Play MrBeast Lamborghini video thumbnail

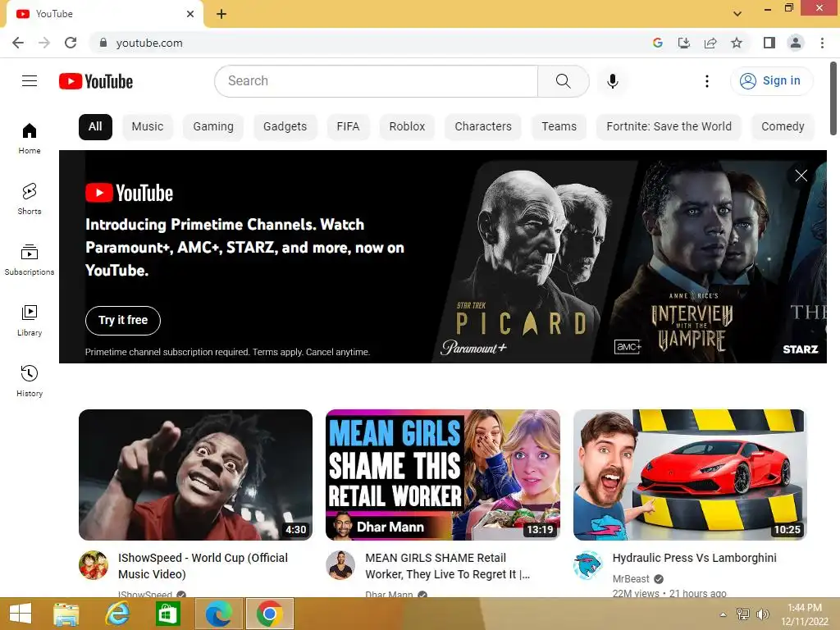(x=690, y=475)
